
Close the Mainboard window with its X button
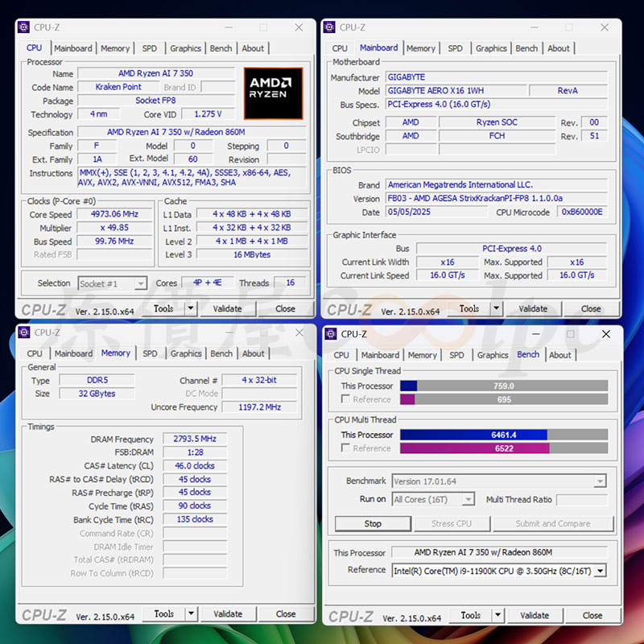(x=605, y=27)
